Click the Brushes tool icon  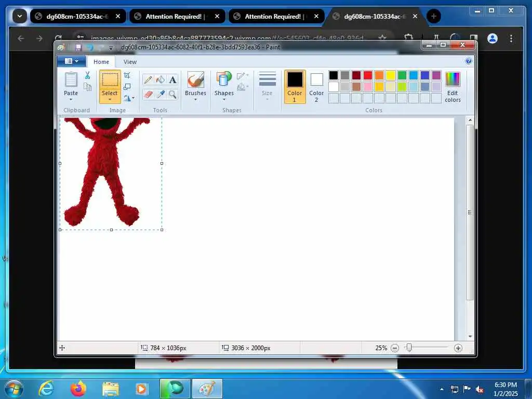(x=196, y=80)
